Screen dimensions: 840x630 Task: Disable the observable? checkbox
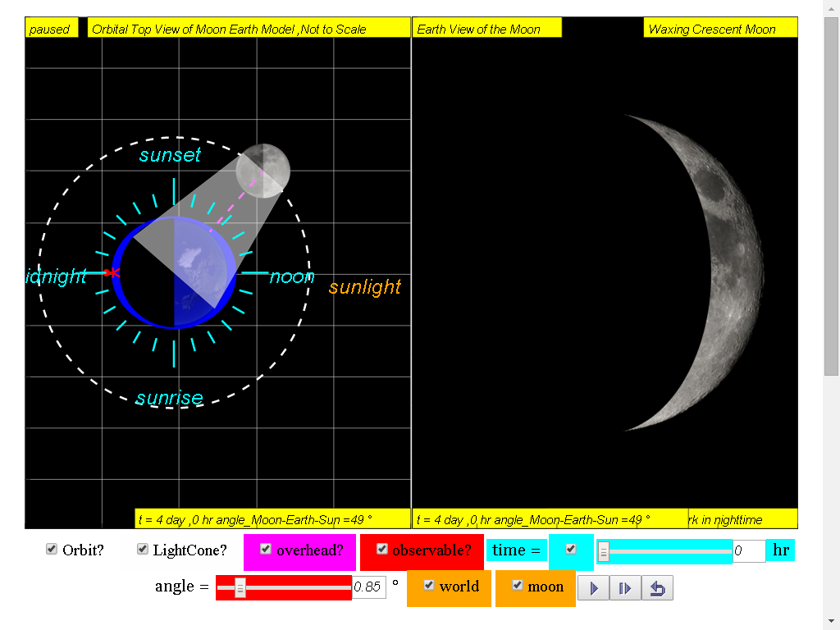click(382, 549)
